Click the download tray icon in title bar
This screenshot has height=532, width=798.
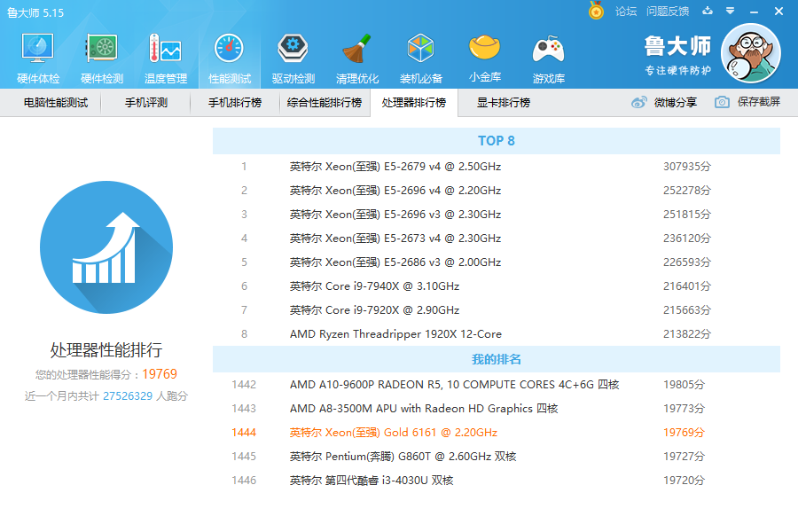[708, 11]
